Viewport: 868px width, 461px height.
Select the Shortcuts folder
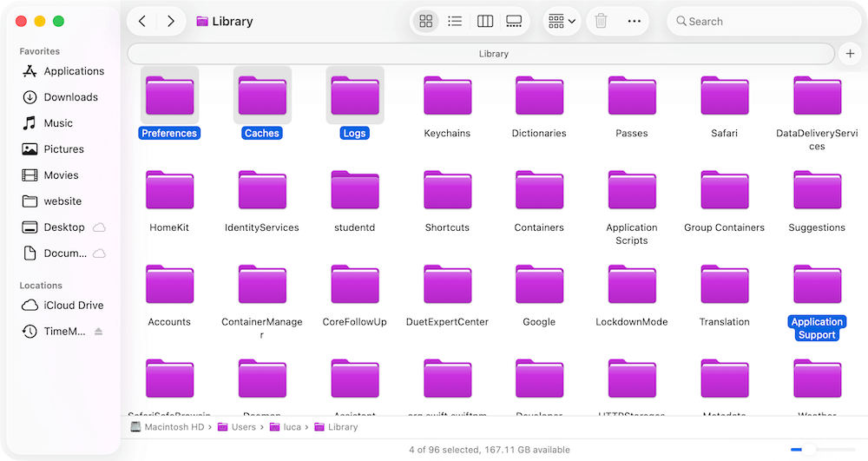(x=447, y=200)
